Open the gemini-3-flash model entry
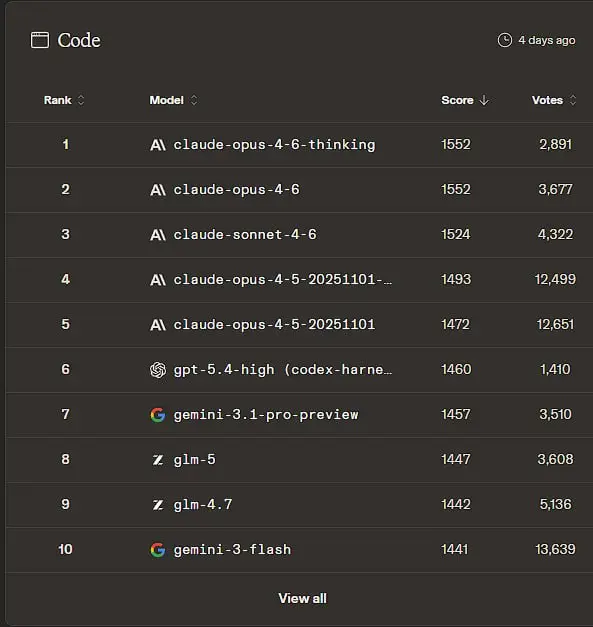The image size is (593, 627). click(x=232, y=550)
